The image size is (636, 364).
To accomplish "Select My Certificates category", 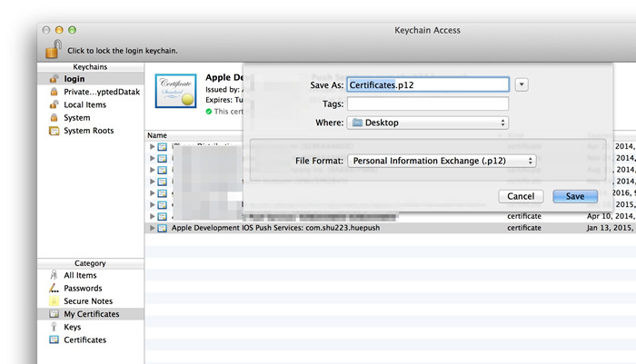I will click(91, 314).
